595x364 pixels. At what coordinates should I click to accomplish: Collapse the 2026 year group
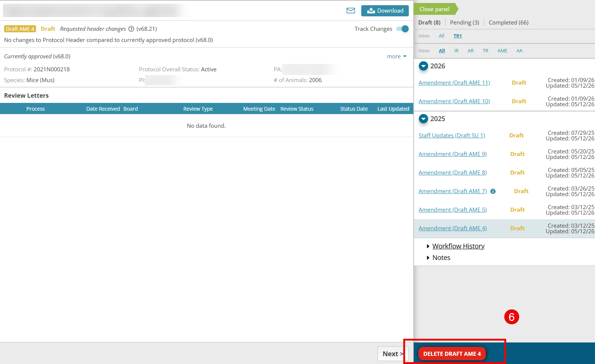423,66
